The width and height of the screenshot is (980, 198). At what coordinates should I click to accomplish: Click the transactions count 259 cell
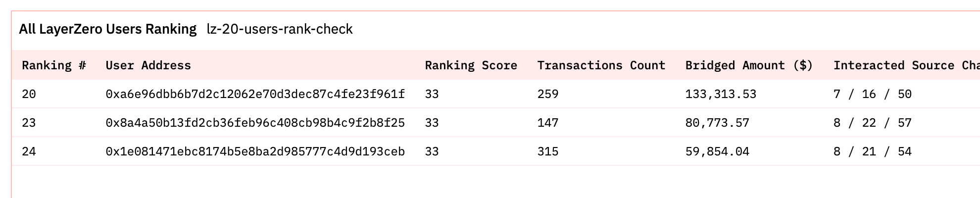(548, 94)
